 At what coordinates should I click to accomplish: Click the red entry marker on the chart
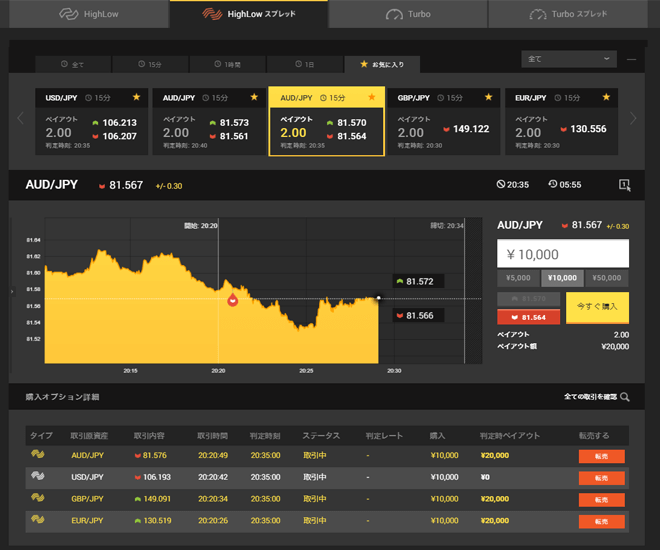pos(232,300)
